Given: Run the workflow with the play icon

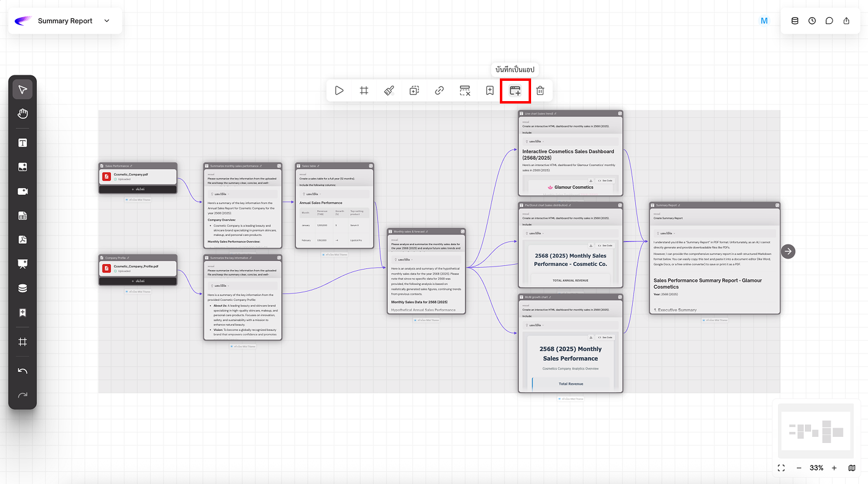Looking at the screenshot, I should pyautogui.click(x=339, y=91).
